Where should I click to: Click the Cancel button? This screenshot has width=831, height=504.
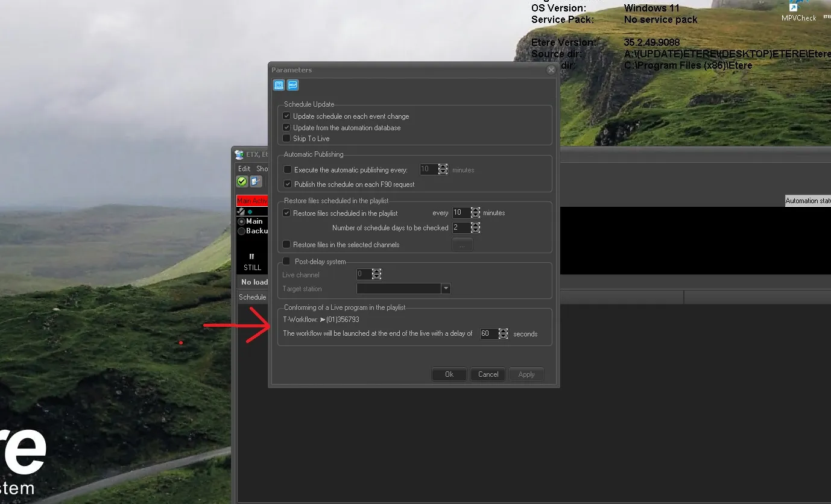point(488,374)
